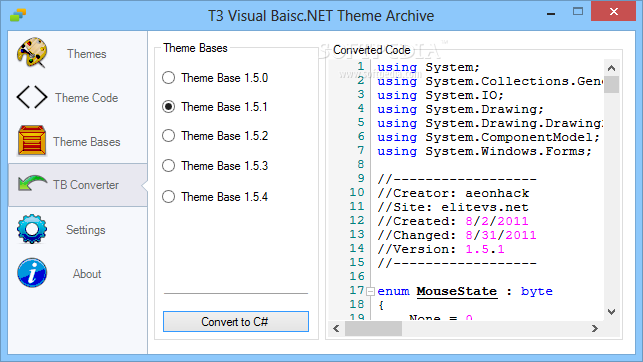This screenshot has width=643, height=362.
Task: Click the 'enum' keyword on line 17
Action: pos(393,291)
